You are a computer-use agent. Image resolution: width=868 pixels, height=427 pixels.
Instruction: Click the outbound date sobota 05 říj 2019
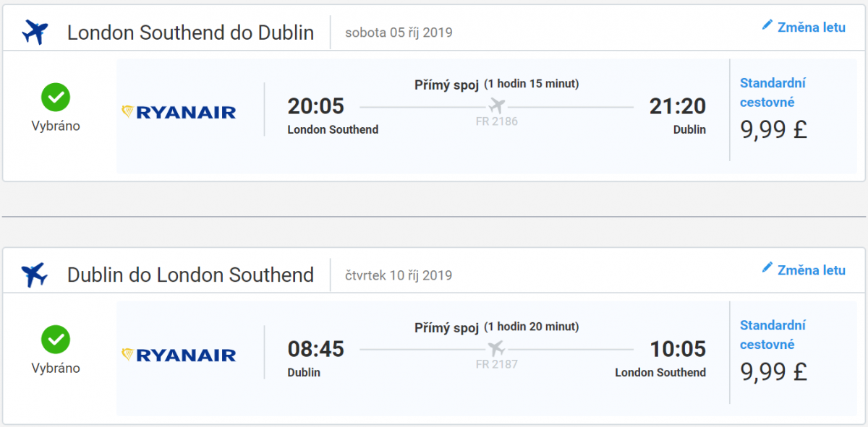[x=399, y=33]
